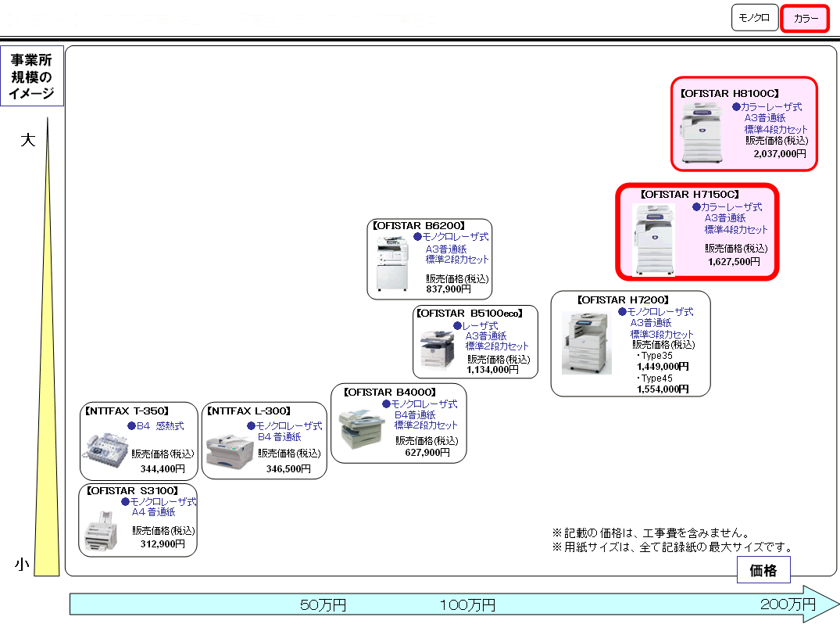Screen dimensions: 840x624
Task: Click the 【OFISTAR H7150C】 title
Action: (x=690, y=194)
